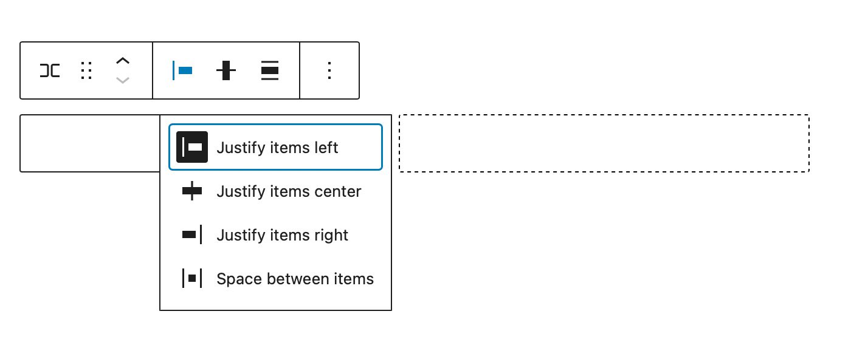Click the Row block type icon
The height and width of the screenshot is (362, 868).
click(50, 71)
